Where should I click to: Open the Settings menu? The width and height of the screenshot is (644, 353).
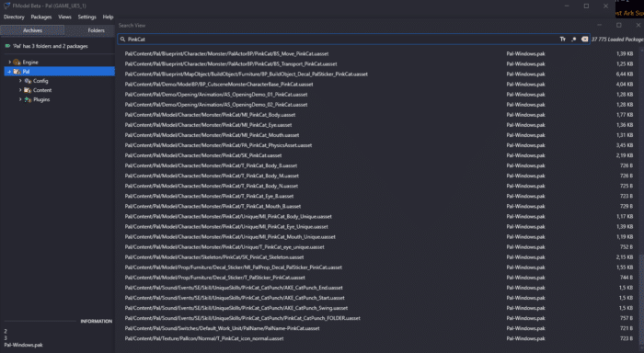[x=87, y=17]
